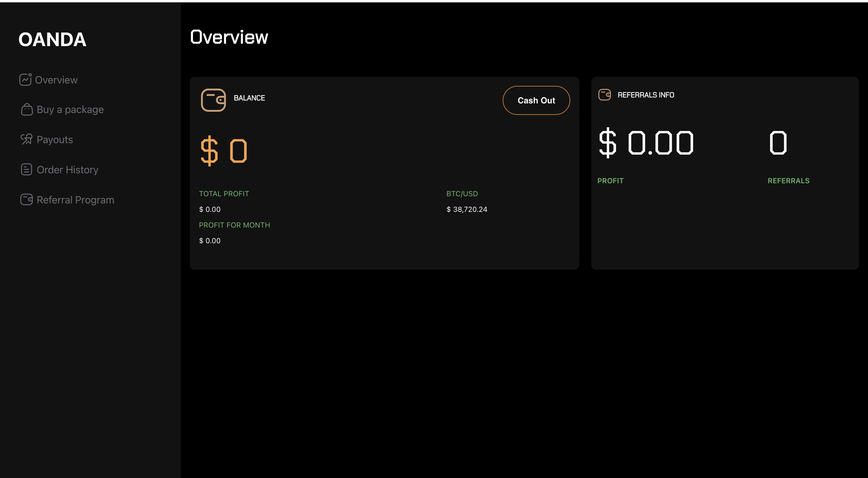Click the referrals count 0
This screenshot has width=868, height=478.
click(x=778, y=143)
